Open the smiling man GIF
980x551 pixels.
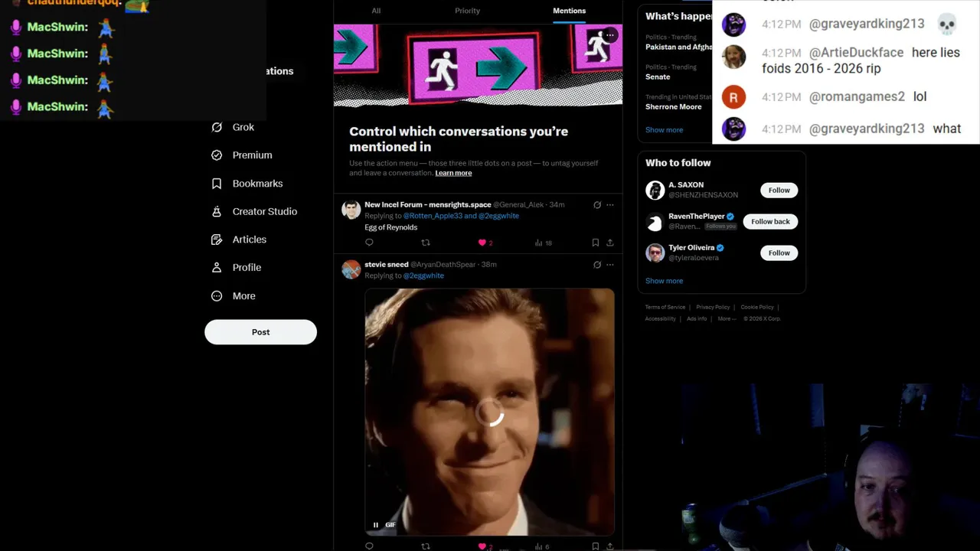[489, 412]
